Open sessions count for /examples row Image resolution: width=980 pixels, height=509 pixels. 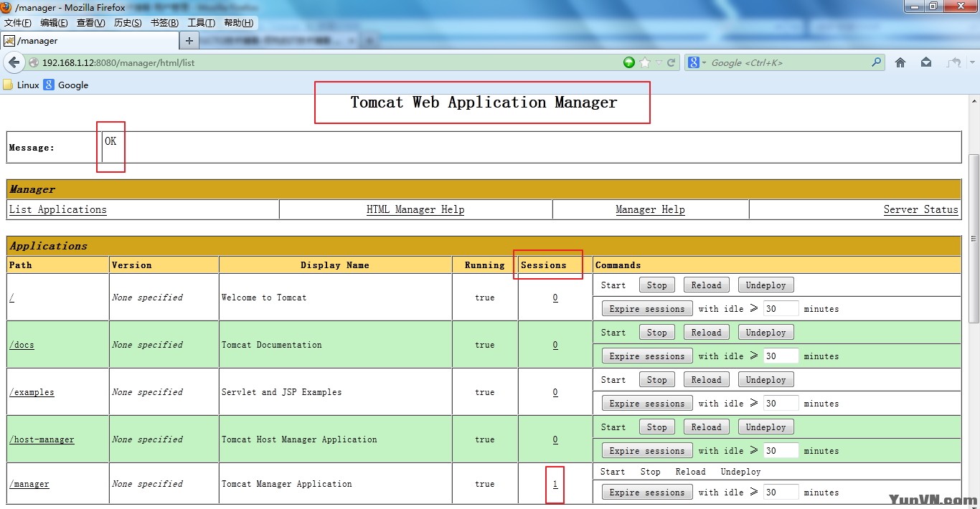(555, 392)
